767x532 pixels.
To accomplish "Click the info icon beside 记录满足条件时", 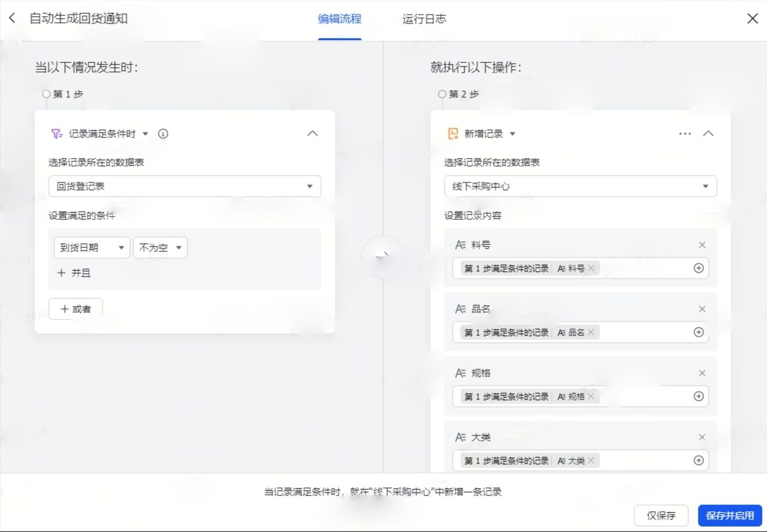I will click(163, 134).
